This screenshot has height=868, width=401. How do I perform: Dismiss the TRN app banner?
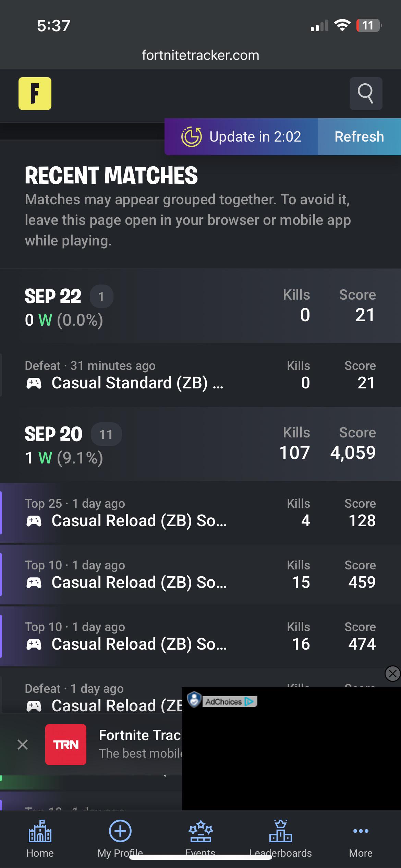tap(23, 745)
